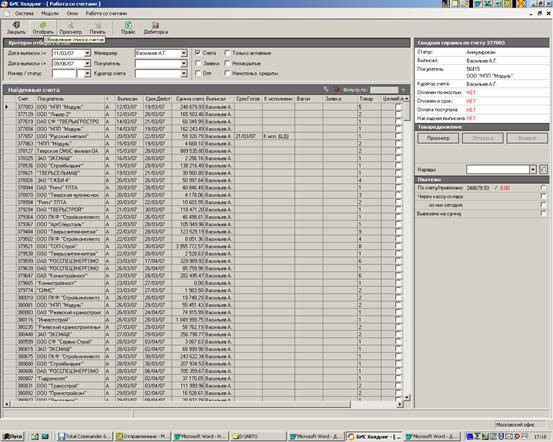Click the Печать printer icon

(97, 28)
